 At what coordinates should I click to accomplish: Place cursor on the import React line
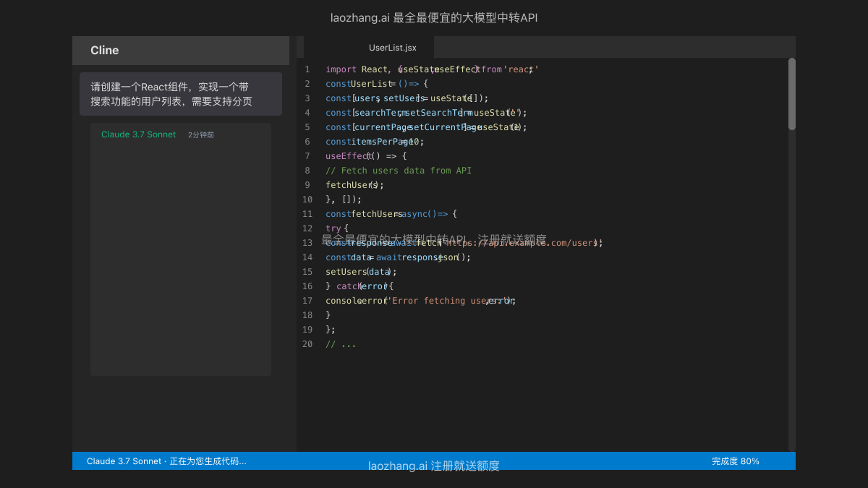(432, 69)
